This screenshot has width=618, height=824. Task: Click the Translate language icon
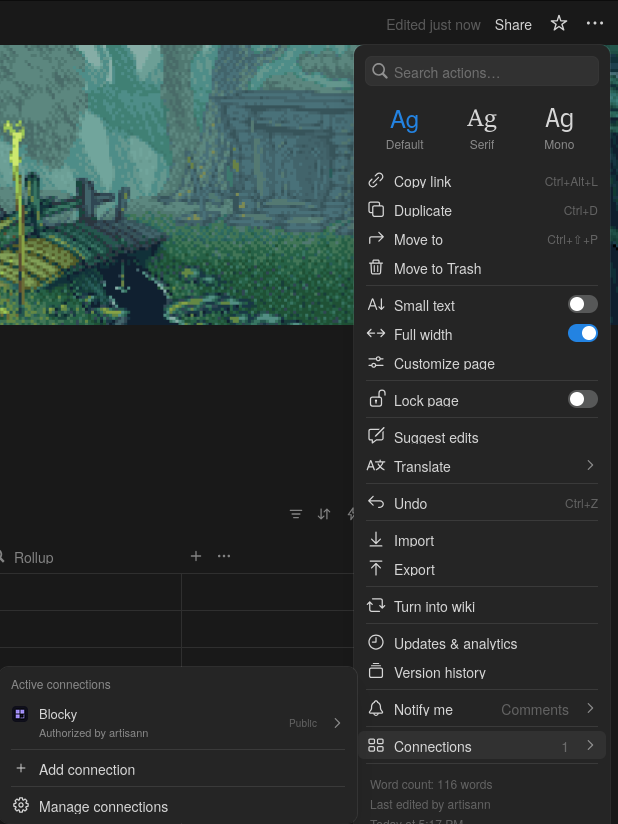point(376,465)
